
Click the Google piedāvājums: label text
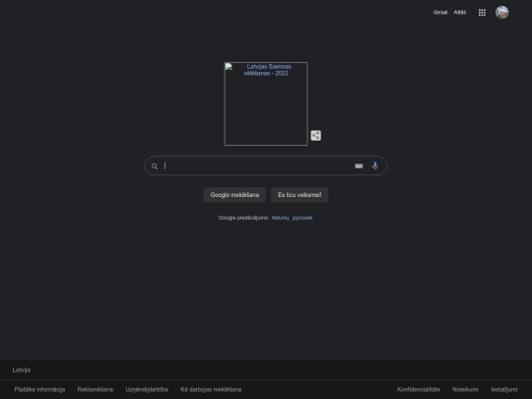point(243,218)
